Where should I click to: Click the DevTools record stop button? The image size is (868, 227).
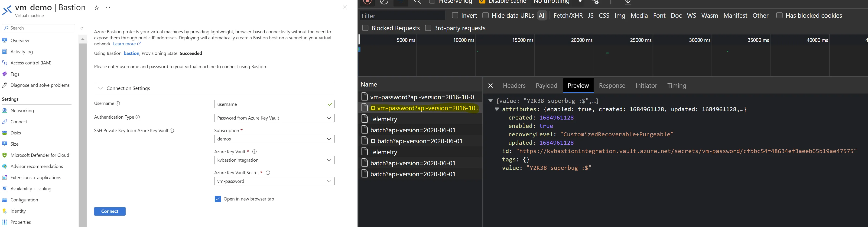pos(367,2)
